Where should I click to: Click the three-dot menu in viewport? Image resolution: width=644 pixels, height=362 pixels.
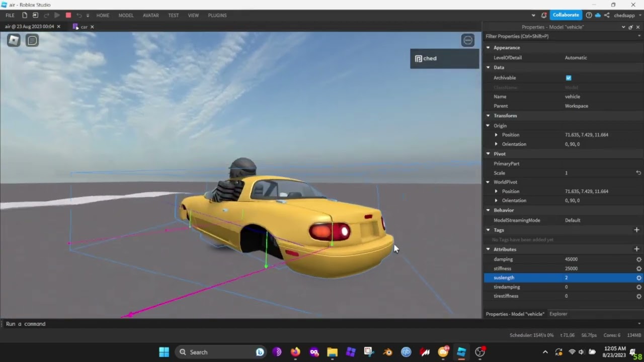pyautogui.click(x=468, y=40)
